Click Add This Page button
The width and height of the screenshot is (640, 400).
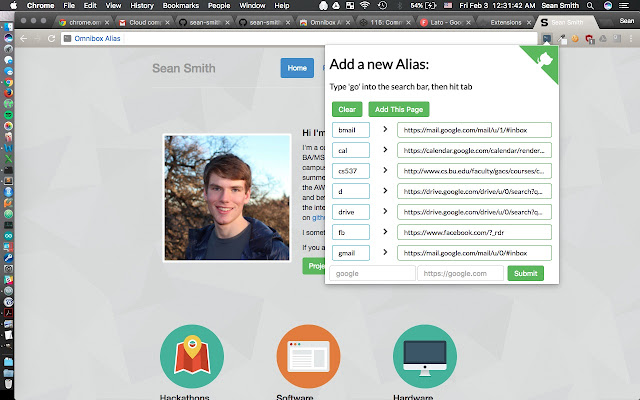(399, 109)
